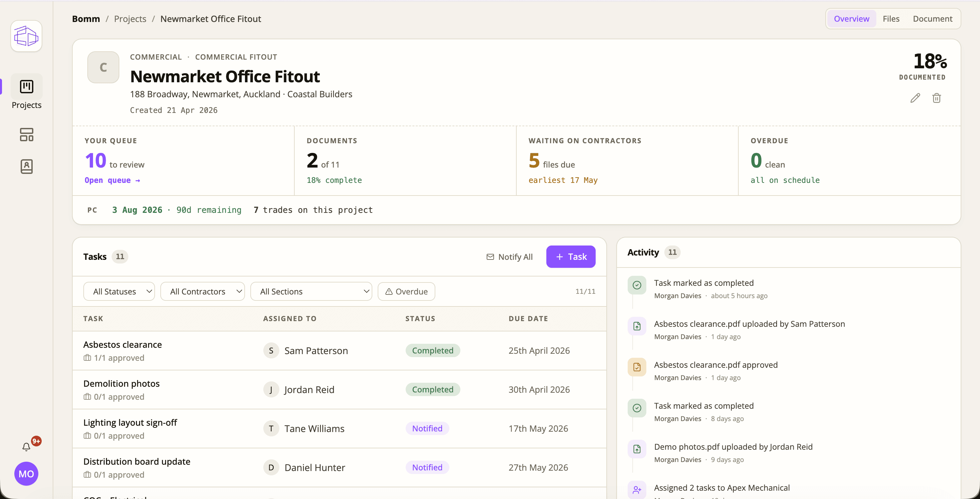980x499 pixels.
Task: Click the 25th April 2026 due date
Action: click(x=539, y=350)
